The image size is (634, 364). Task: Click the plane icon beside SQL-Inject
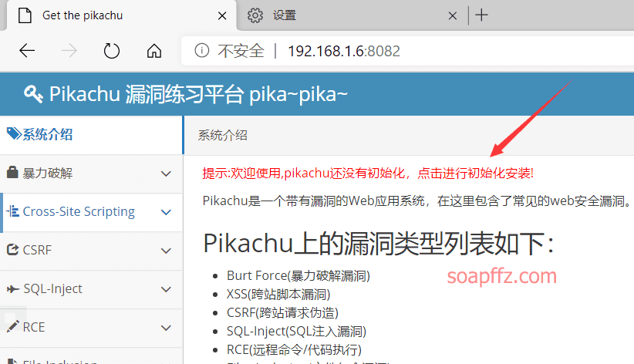[x=13, y=288]
